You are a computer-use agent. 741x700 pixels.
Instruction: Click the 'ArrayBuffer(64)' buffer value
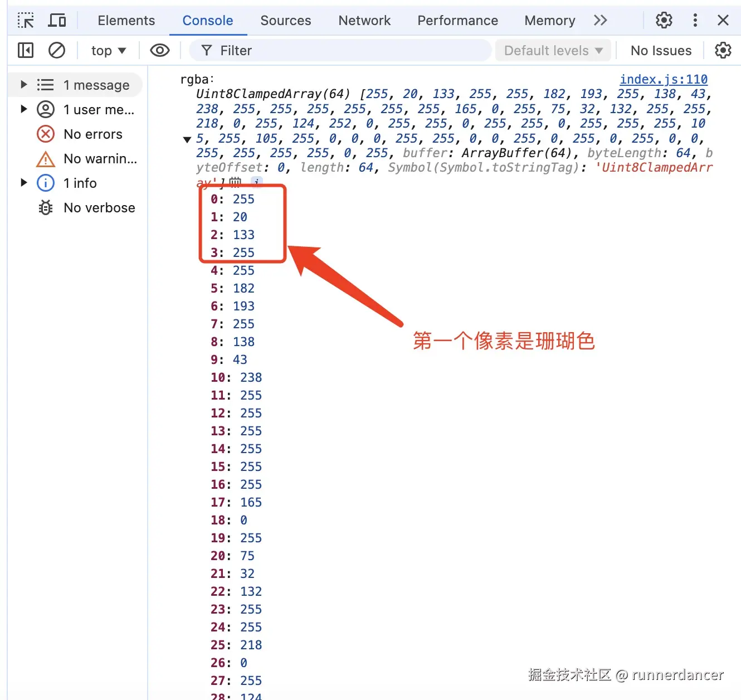pyautogui.click(x=517, y=153)
